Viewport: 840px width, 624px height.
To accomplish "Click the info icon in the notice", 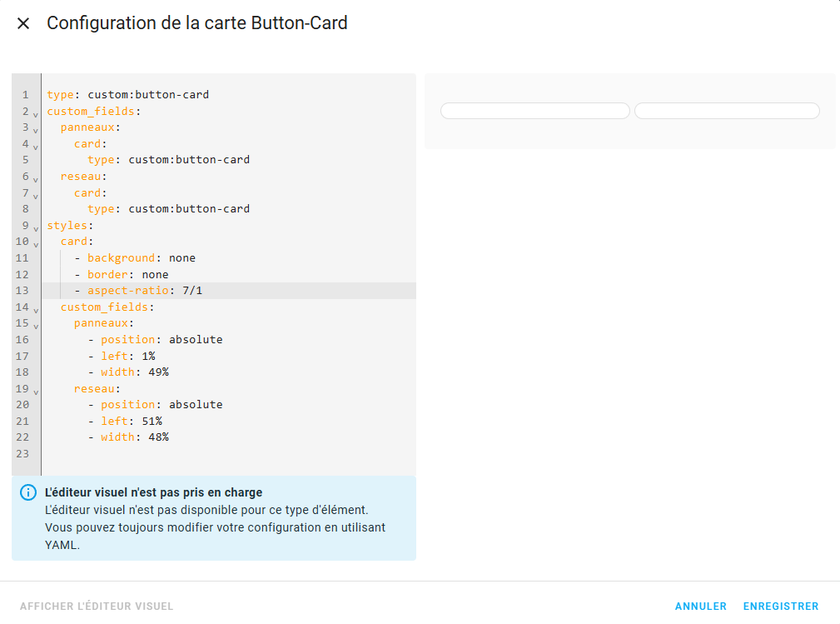I will 27,492.
